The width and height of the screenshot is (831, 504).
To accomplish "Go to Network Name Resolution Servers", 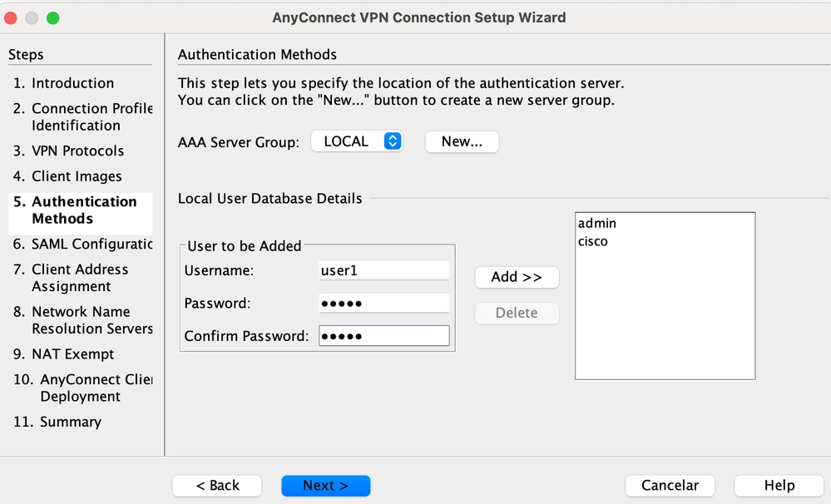I will coord(92,320).
